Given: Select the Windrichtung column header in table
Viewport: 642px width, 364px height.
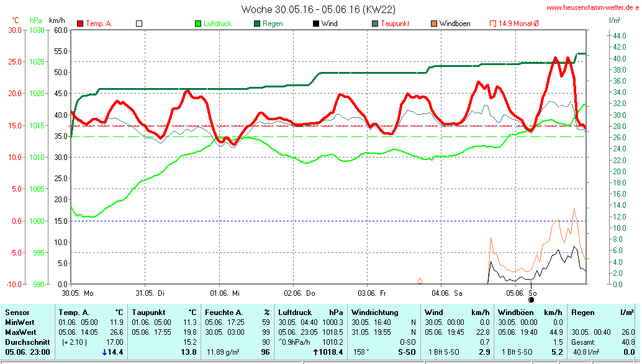Looking at the screenshot, I should coord(374,313).
